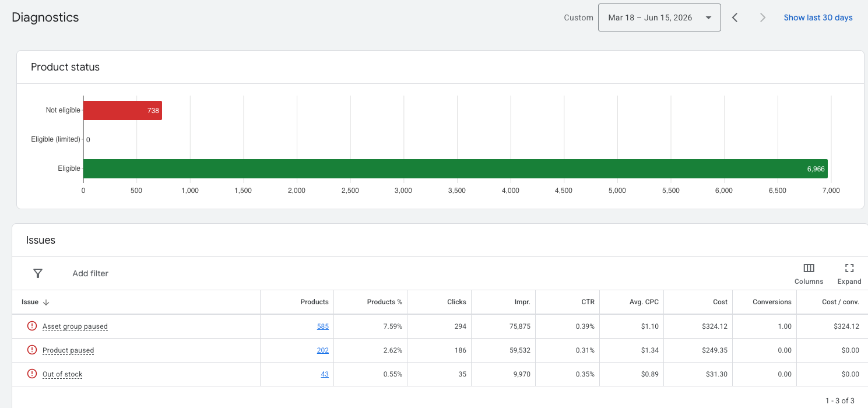Image resolution: width=868 pixels, height=408 pixels.
Task: Click the red Not eligible bar
Action: 122,110
